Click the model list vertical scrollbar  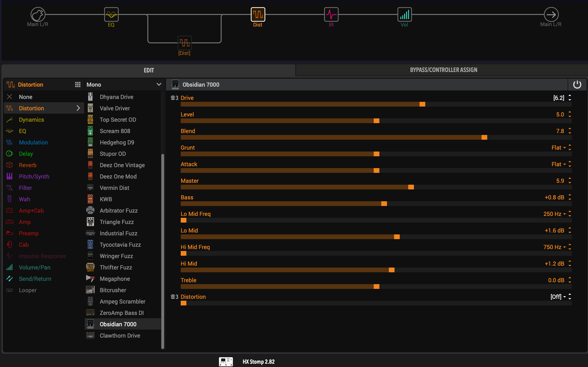[163, 251]
